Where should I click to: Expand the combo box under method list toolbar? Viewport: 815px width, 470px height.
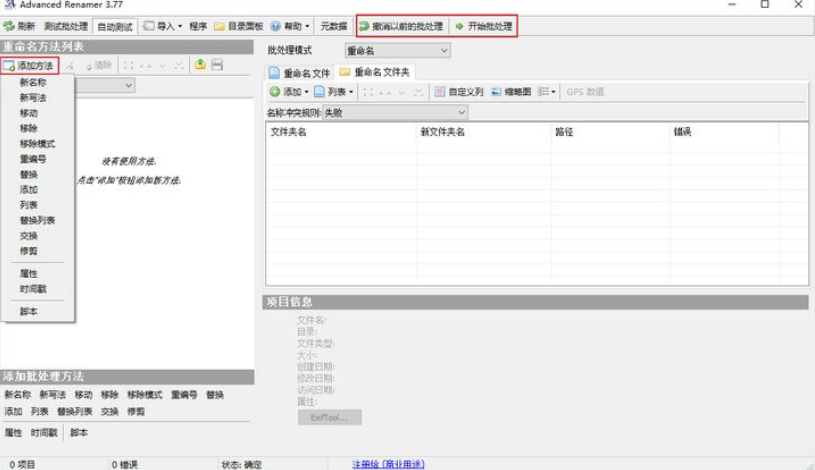pyautogui.click(x=128, y=85)
